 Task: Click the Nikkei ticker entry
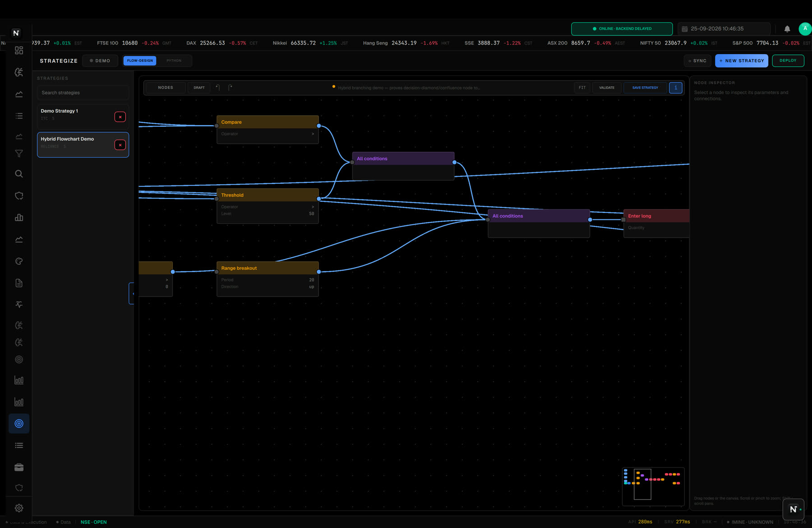coord(310,43)
